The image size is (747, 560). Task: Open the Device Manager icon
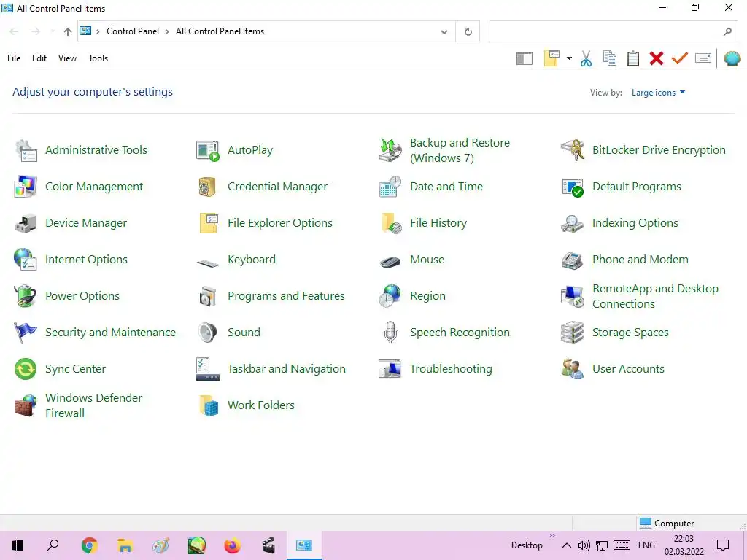tap(26, 223)
